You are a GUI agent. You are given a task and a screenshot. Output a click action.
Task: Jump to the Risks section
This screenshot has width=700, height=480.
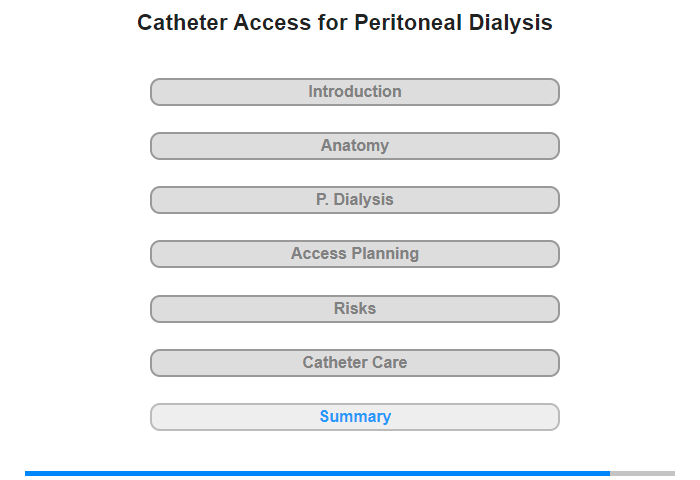pyautogui.click(x=354, y=309)
